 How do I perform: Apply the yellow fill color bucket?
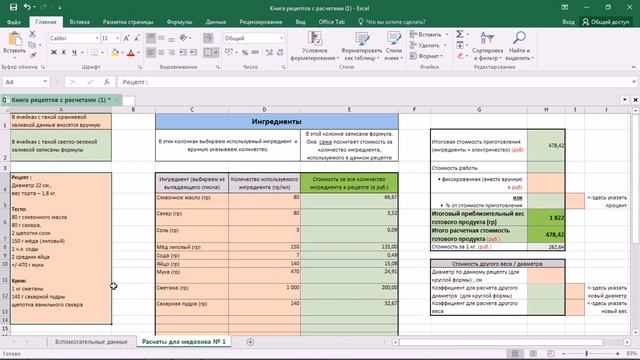(x=115, y=53)
